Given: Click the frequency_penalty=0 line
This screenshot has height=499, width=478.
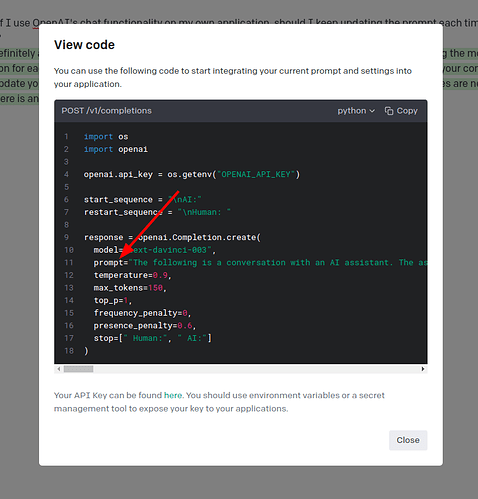Looking at the screenshot, I should pos(142,313).
